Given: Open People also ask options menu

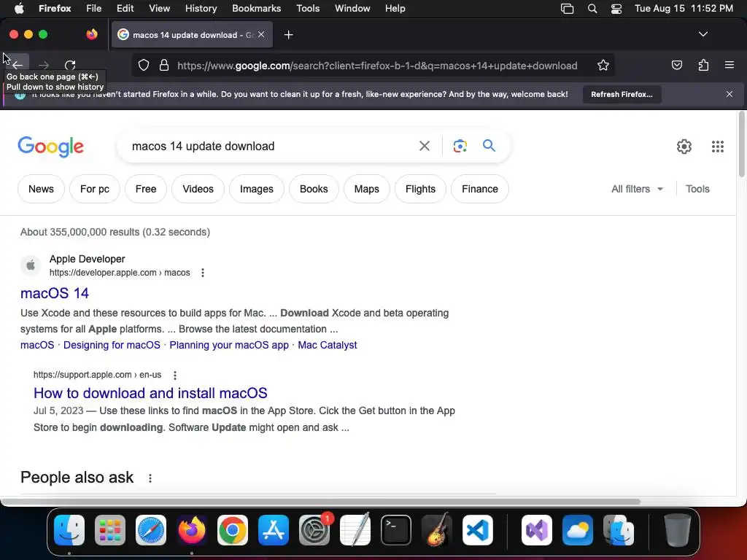Looking at the screenshot, I should (150, 478).
